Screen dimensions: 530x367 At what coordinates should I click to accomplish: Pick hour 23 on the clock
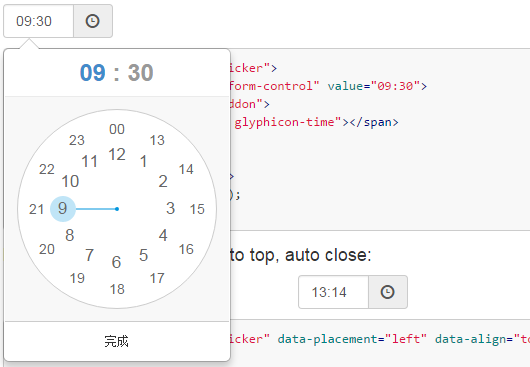pos(77,140)
